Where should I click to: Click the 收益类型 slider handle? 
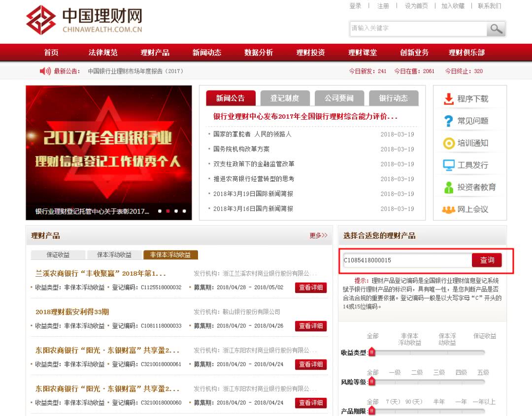click(x=372, y=352)
